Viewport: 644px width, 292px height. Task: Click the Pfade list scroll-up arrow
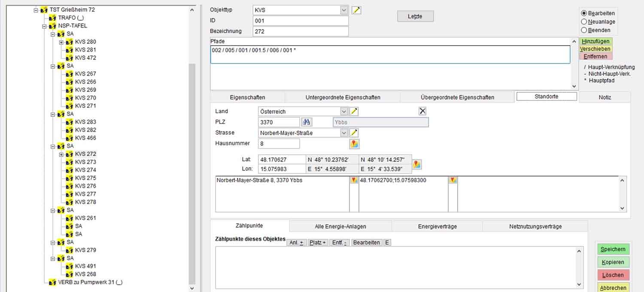574,42
